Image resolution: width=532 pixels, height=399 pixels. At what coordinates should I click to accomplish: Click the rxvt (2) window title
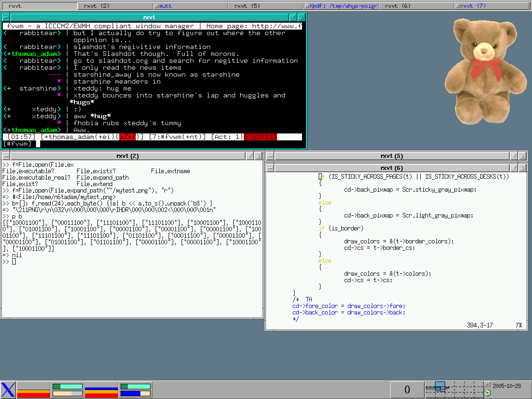127,156
